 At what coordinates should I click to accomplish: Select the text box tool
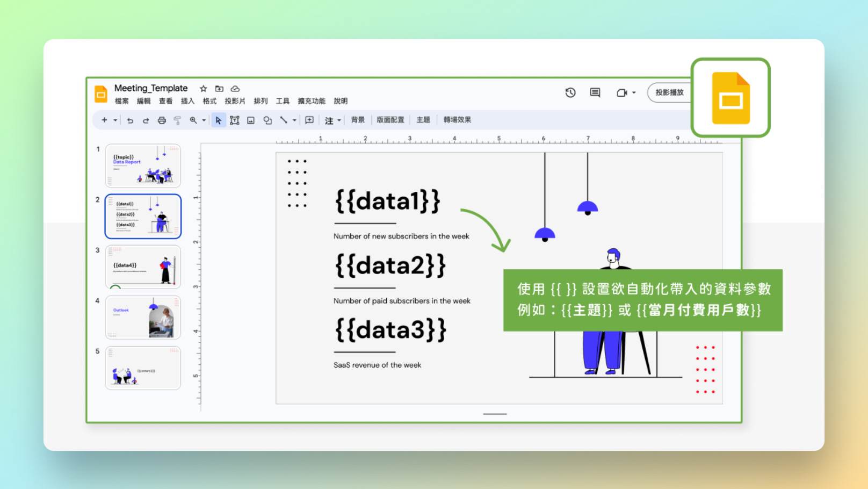[x=235, y=120]
